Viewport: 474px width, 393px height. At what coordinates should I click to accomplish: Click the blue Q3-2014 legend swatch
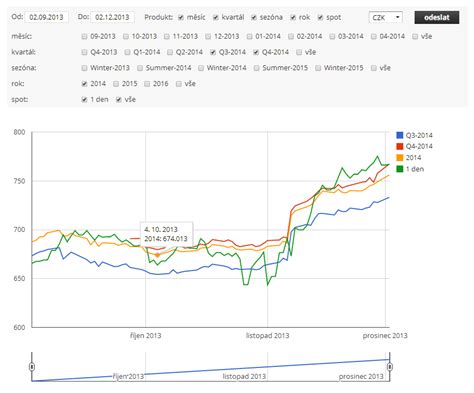400,135
